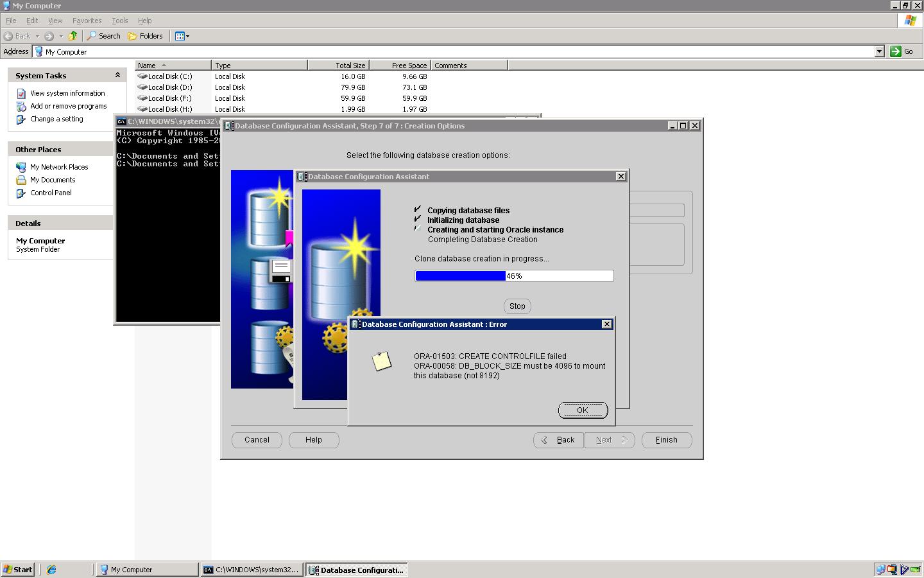Click the note icon in the Error dialog
The image size is (924, 578).
(381, 361)
